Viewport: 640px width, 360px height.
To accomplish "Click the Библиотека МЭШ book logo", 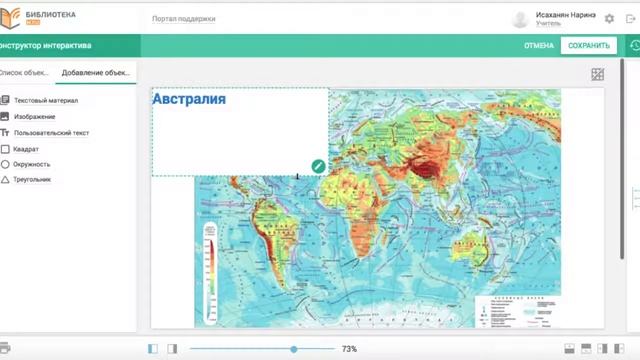I will [10, 18].
